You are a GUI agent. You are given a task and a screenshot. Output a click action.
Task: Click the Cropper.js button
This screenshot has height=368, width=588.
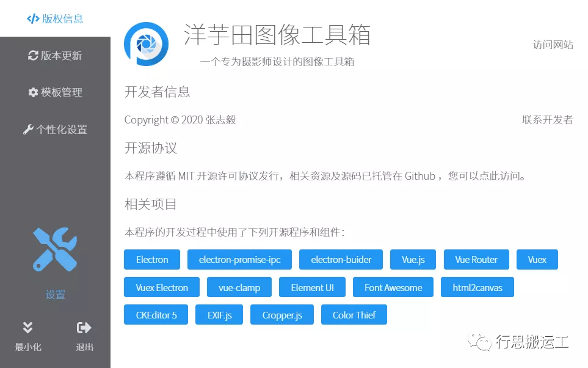coord(282,315)
